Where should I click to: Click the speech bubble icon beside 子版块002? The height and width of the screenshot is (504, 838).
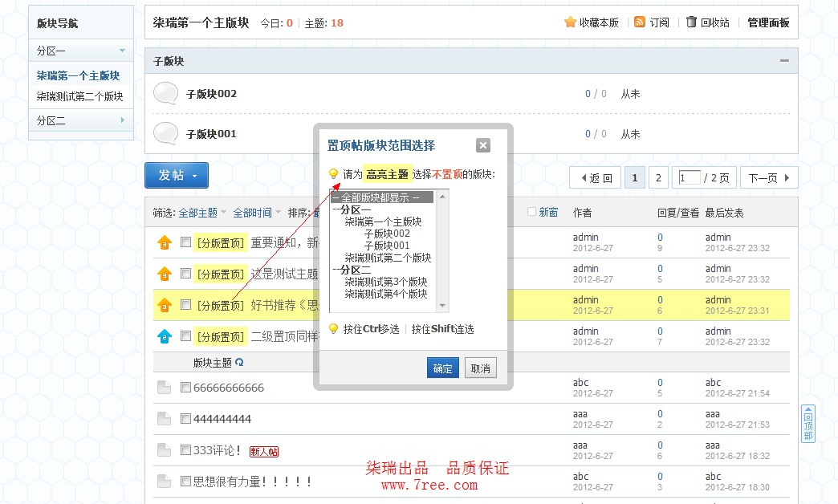pos(165,94)
